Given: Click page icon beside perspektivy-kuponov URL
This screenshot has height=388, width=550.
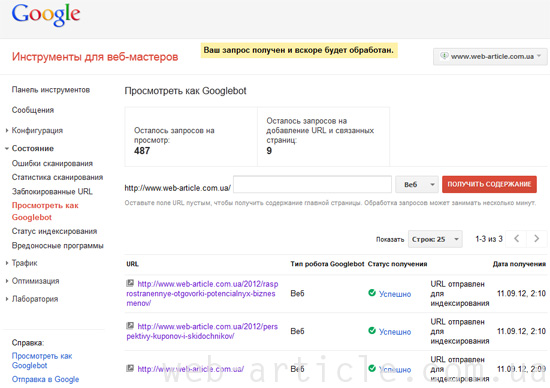Looking at the screenshot, I should point(130,326).
